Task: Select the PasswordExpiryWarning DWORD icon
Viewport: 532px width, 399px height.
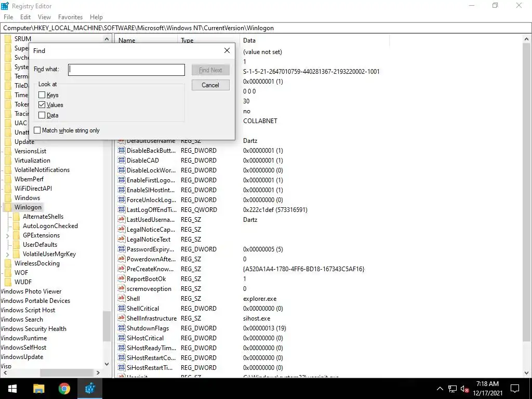Action: pos(122,249)
